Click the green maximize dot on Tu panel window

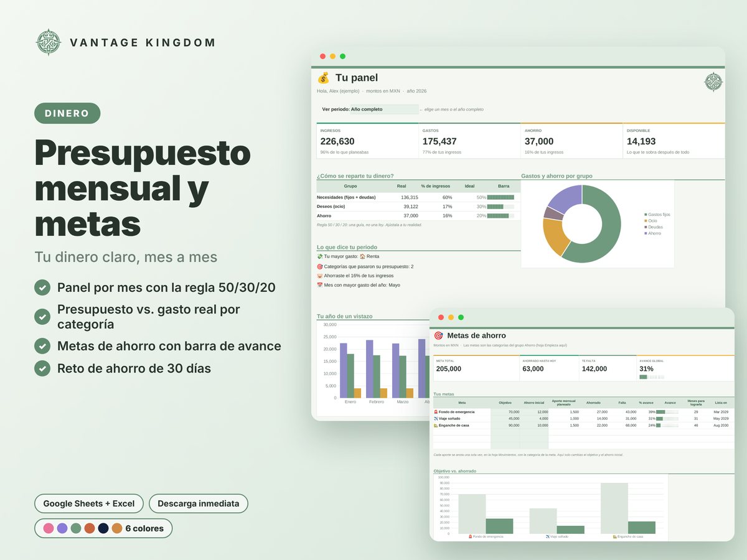click(342, 56)
